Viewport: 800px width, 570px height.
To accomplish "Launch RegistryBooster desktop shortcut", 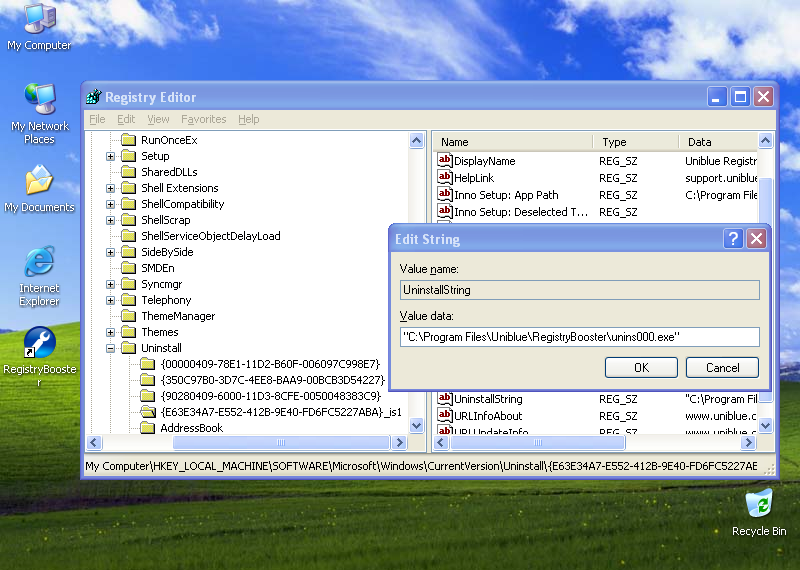I will 39,356.
